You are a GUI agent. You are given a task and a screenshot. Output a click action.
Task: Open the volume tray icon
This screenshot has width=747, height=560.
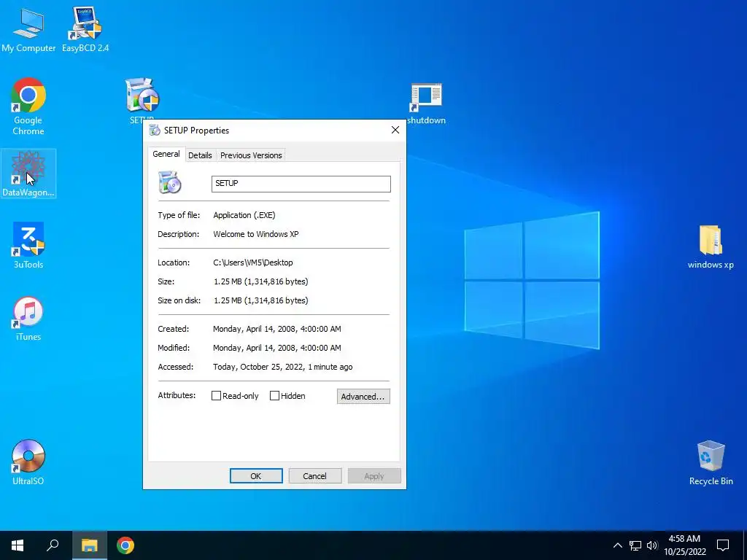click(652, 545)
